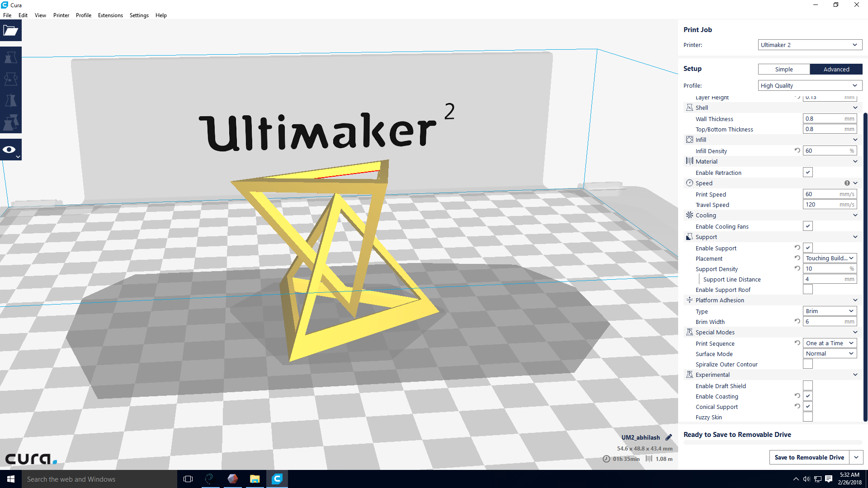
Task: Uncheck the Enable Support checkbox
Action: (808, 248)
